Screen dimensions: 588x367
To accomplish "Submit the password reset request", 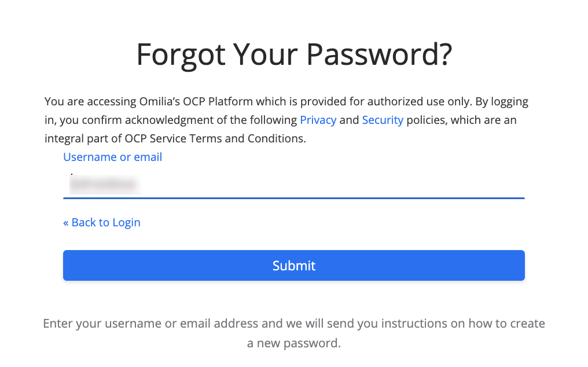I will pyautogui.click(x=293, y=265).
